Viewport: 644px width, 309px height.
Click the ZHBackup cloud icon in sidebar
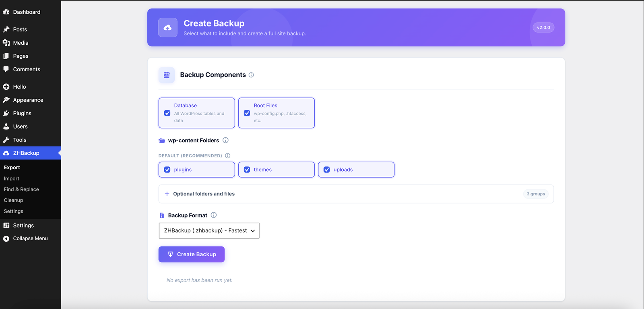(x=6, y=153)
